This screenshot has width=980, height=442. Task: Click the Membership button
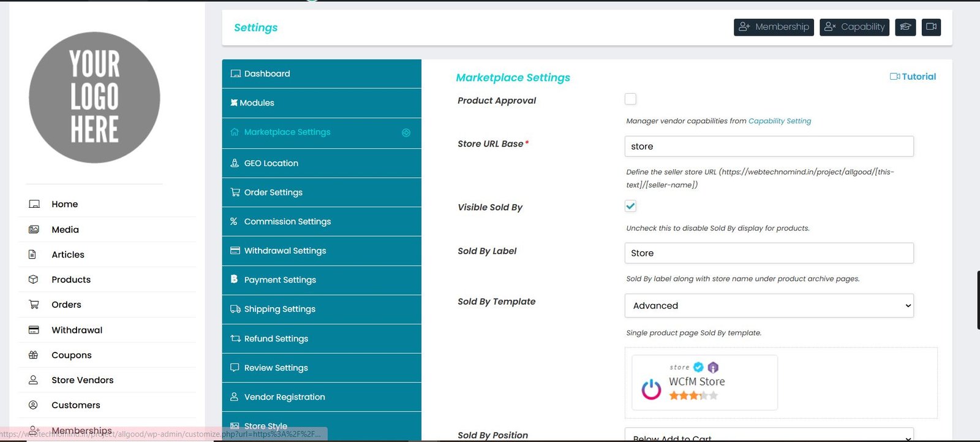point(774,27)
